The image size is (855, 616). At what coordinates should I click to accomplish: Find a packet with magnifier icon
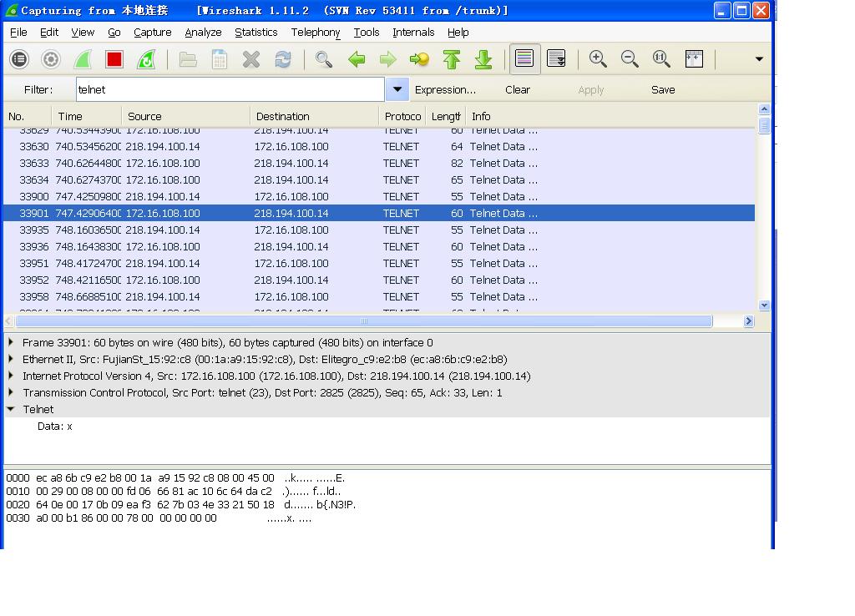324,59
